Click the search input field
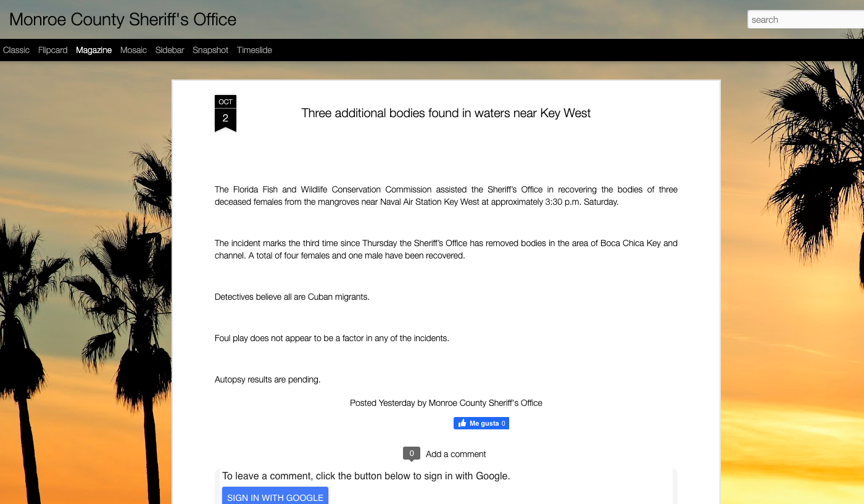 point(805,19)
